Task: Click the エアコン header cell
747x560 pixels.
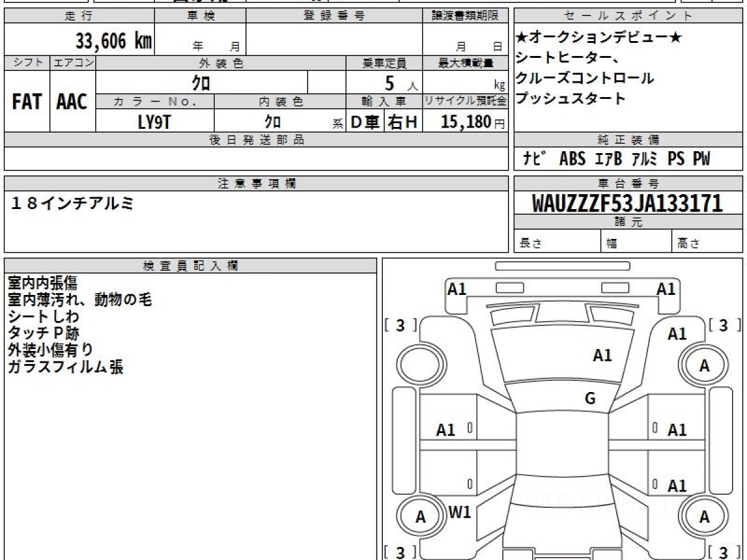Action: coord(73,63)
